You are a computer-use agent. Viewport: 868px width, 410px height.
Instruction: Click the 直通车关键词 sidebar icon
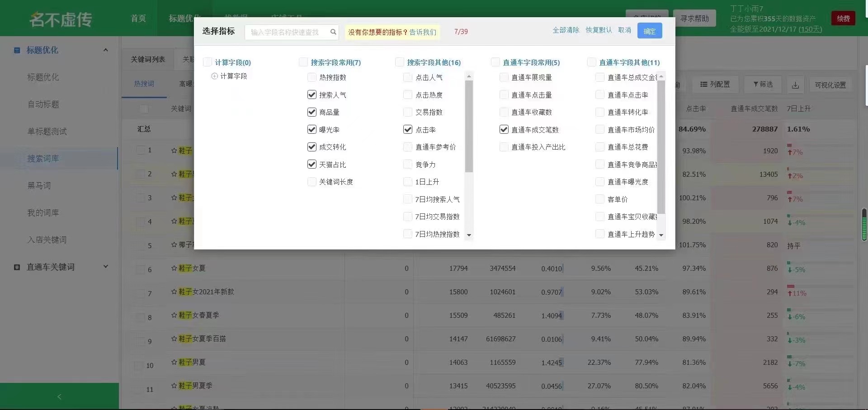point(17,267)
